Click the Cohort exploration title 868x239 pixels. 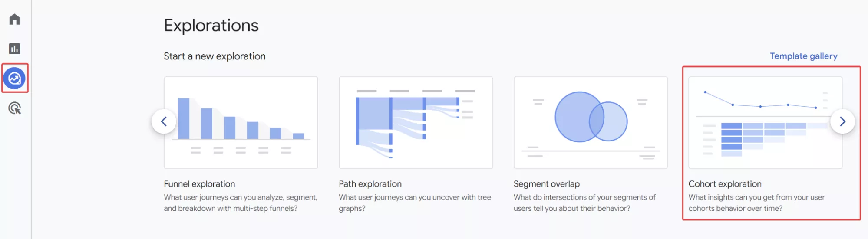pos(725,184)
